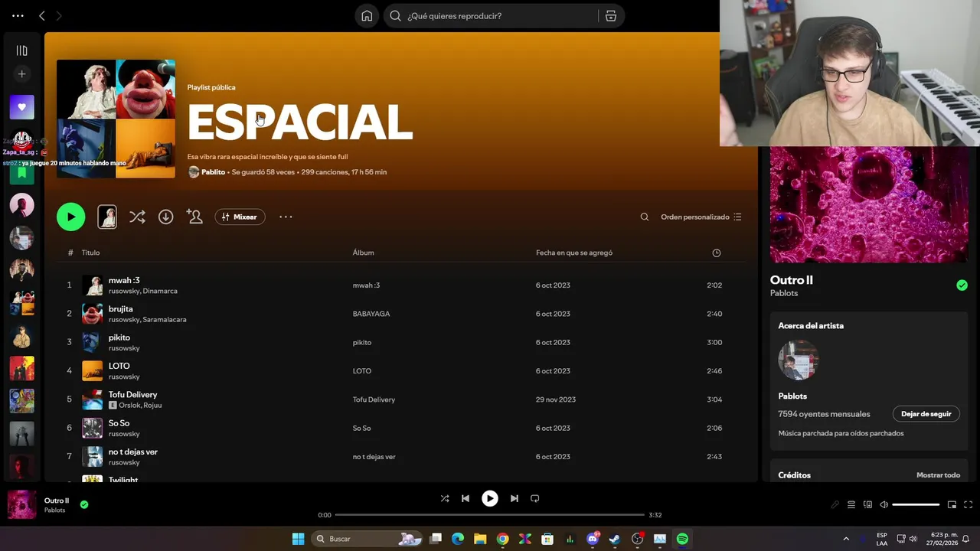980x551 pixels.
Task: Adjust the volume slider
Action: point(916,504)
